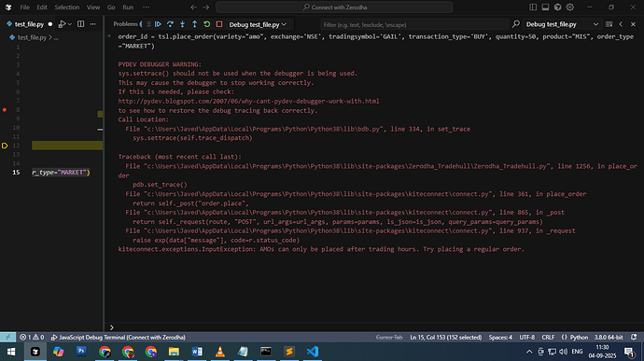Open the View menu

(93, 7)
